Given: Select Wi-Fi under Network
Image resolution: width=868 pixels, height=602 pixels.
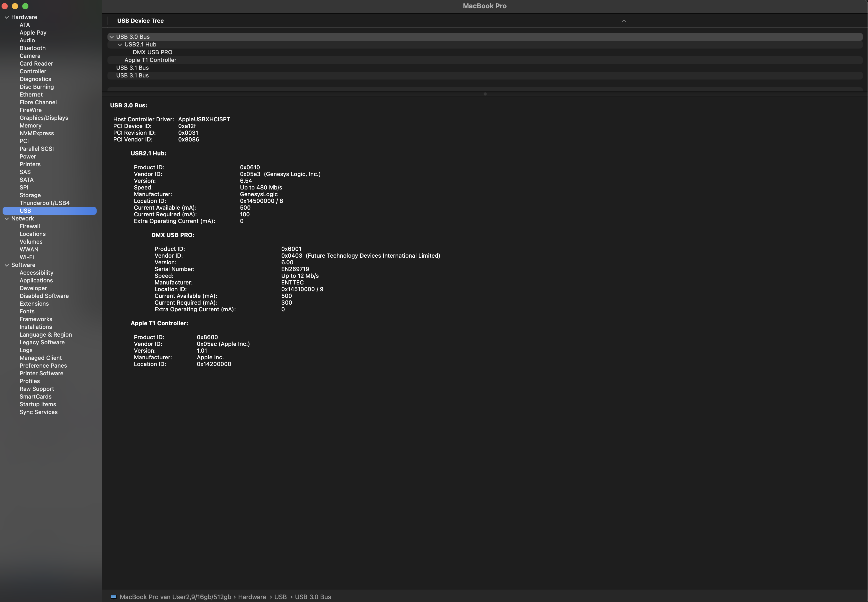Looking at the screenshot, I should [27, 257].
